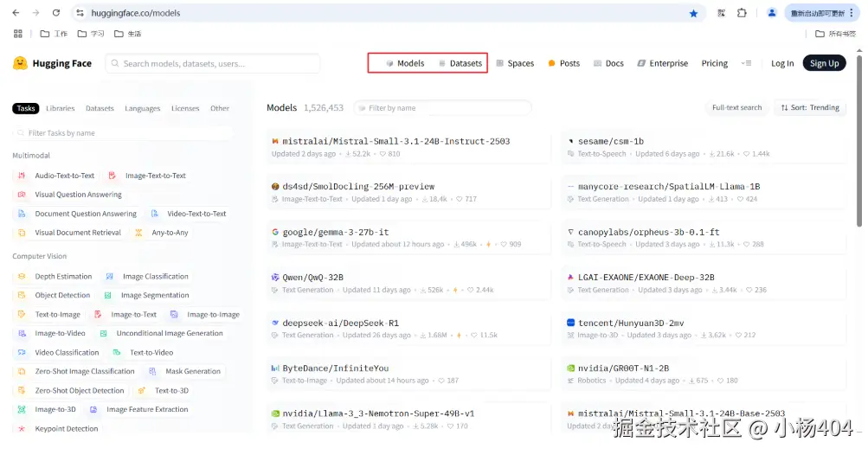Click the Video Classification task icon
868x455 pixels.
[x=22, y=352]
